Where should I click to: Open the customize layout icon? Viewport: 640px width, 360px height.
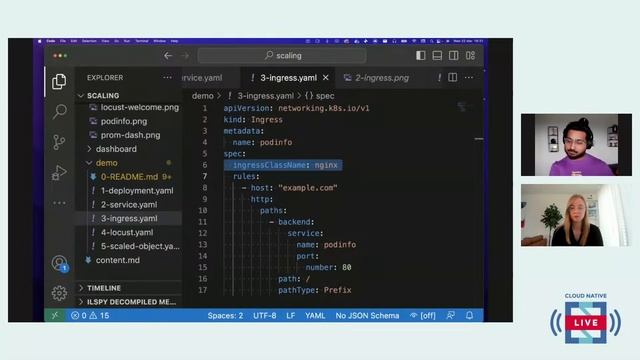point(470,56)
